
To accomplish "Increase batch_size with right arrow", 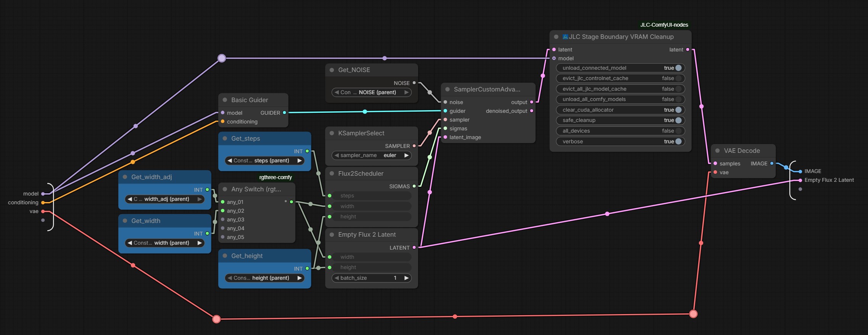I will (x=406, y=278).
